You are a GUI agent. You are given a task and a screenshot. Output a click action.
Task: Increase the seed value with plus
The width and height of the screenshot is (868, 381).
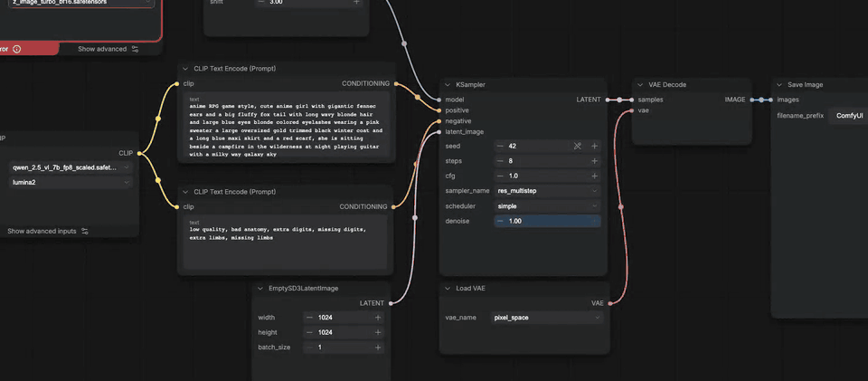coord(595,147)
